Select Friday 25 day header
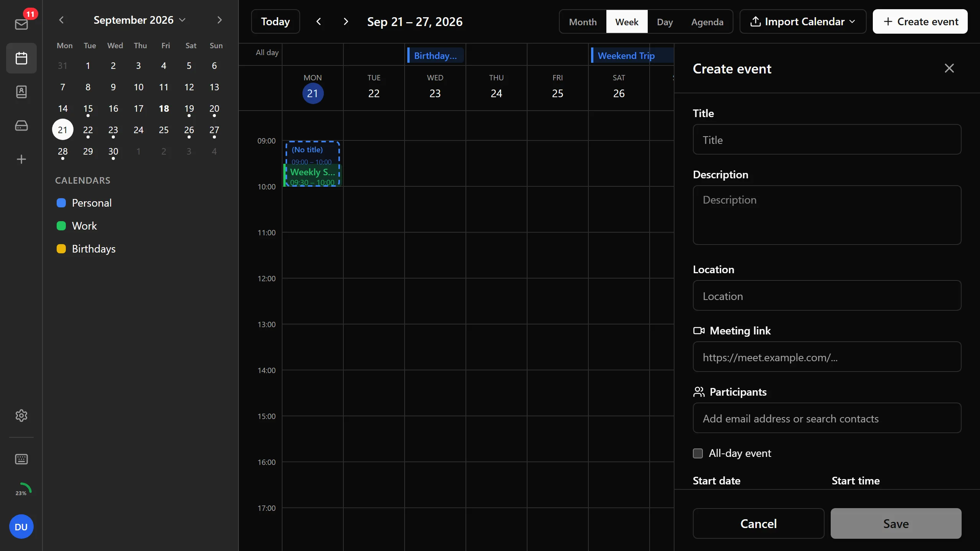This screenshot has width=980, height=551. point(558,88)
